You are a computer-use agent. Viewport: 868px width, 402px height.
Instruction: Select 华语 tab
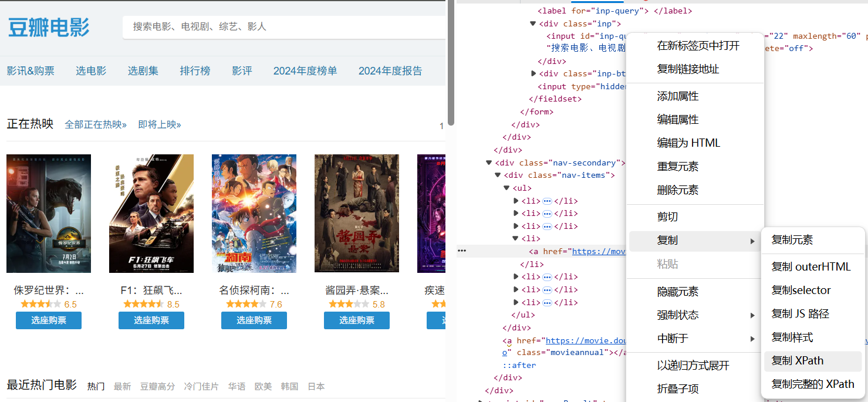pyautogui.click(x=237, y=386)
